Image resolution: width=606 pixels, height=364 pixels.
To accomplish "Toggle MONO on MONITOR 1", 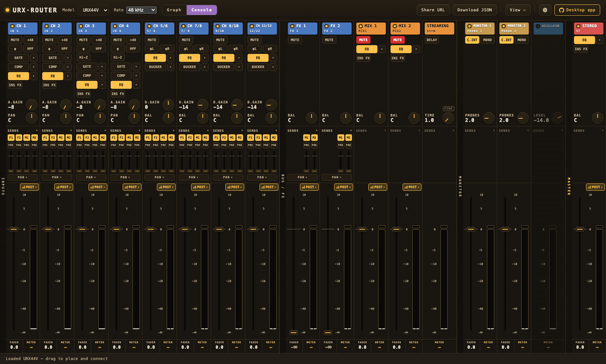I will pyautogui.click(x=487, y=40).
